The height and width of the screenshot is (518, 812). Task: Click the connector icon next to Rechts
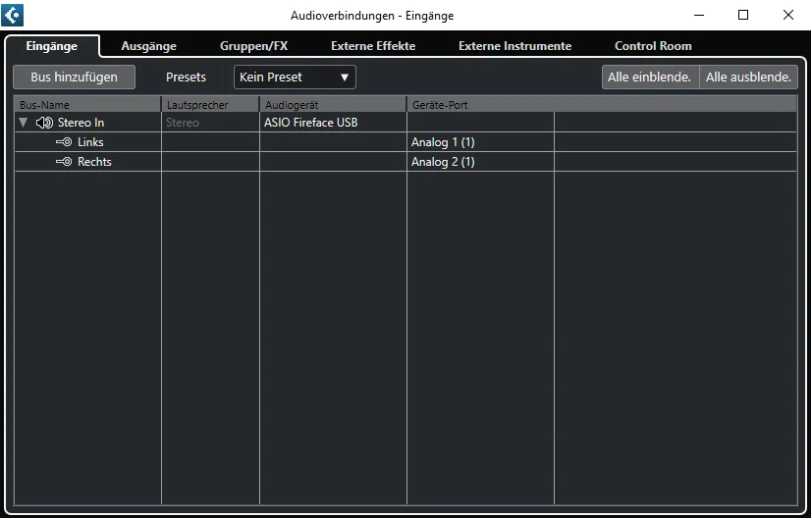(64, 162)
